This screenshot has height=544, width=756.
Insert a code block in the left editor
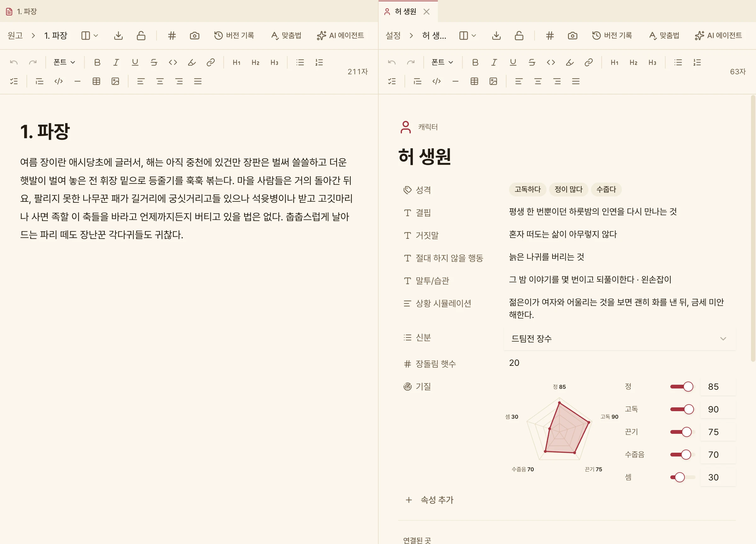[59, 81]
